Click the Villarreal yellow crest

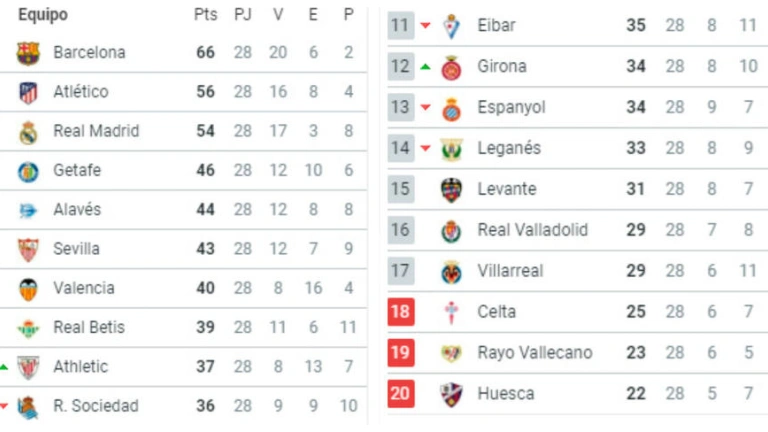coord(452,271)
